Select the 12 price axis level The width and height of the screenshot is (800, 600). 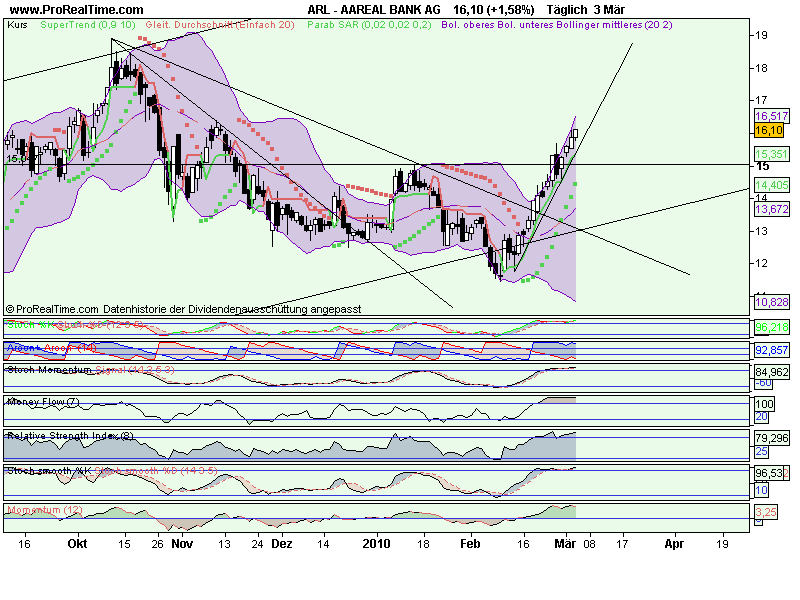(762, 263)
